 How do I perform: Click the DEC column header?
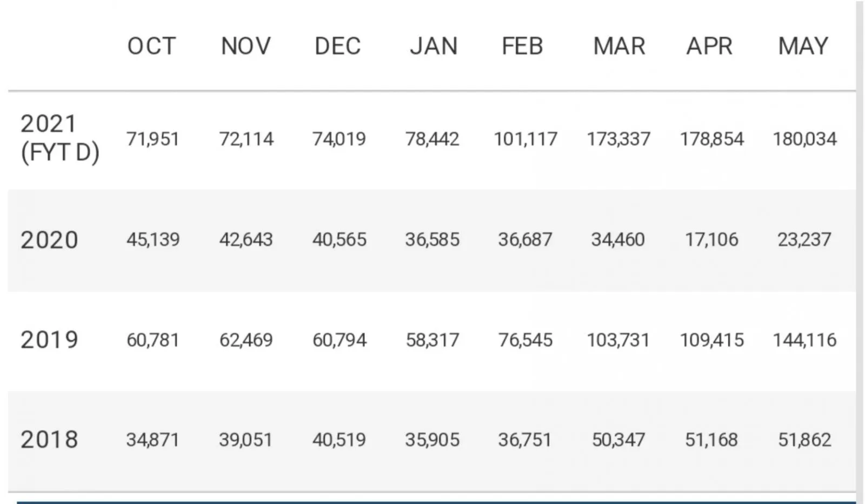point(338,46)
